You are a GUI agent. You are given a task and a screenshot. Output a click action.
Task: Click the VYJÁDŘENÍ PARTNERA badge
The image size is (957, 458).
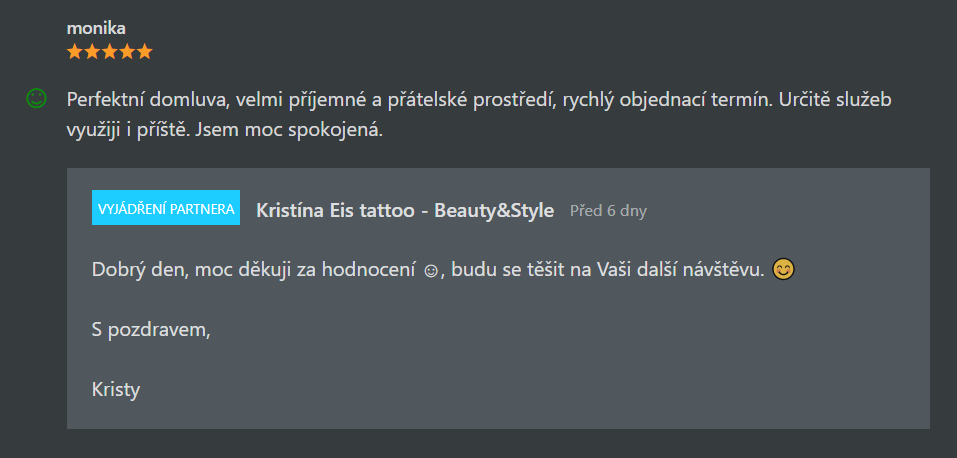(x=166, y=208)
